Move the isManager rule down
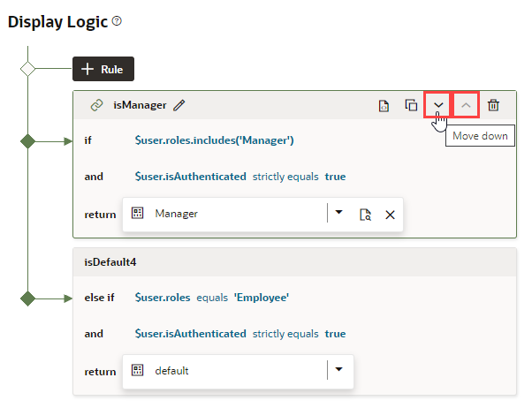Viewport: 532px width, 408px height. click(x=438, y=106)
